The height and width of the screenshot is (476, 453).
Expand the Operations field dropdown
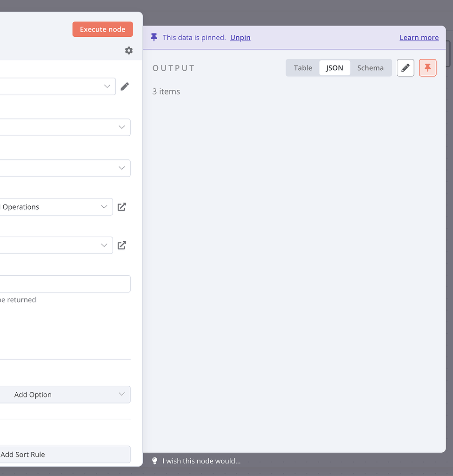(103, 207)
